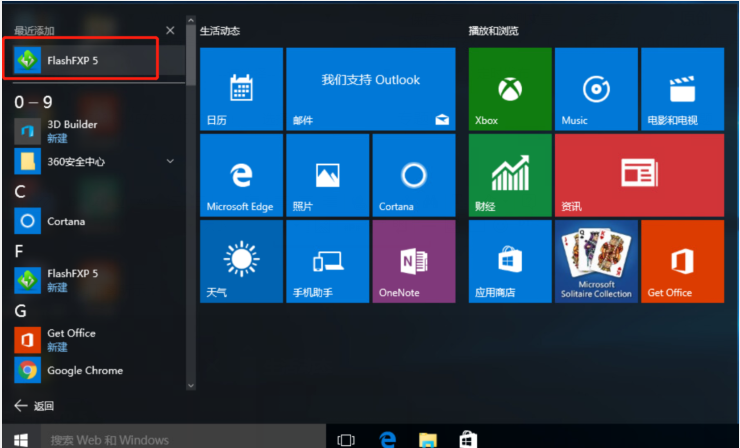Open the Music tile
The height and width of the screenshot is (448, 740).
(x=597, y=89)
